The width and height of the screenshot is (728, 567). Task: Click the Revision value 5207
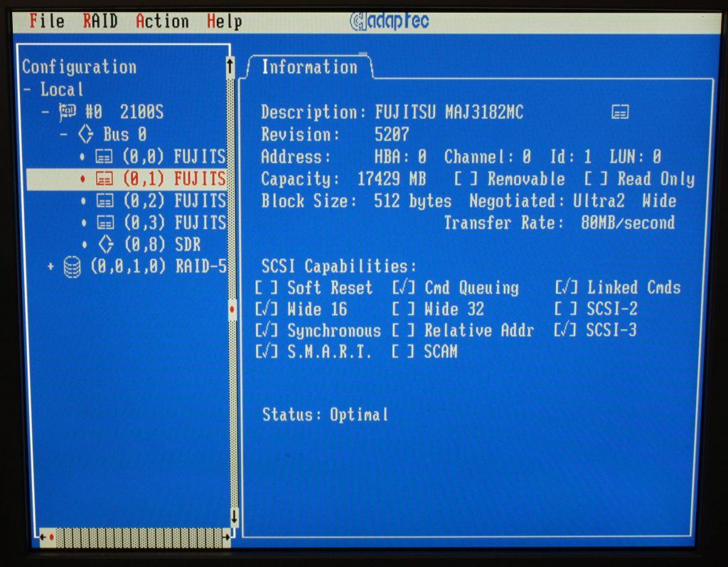[x=392, y=134]
